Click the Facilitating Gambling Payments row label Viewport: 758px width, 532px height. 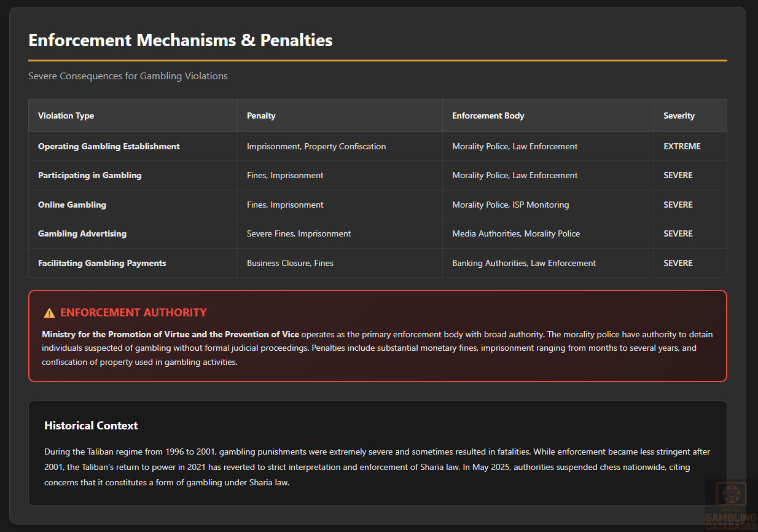click(x=102, y=263)
